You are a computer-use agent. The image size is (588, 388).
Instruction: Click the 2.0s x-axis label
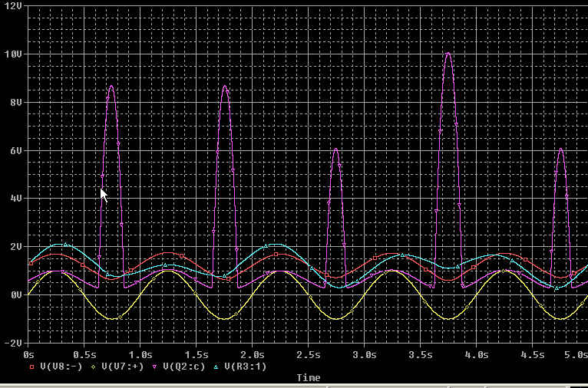click(x=253, y=354)
